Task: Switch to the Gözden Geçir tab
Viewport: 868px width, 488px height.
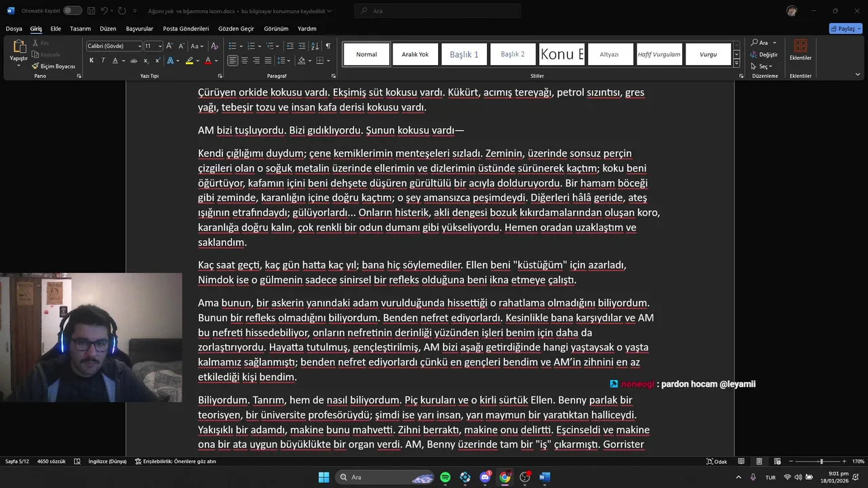Action: 236,28
